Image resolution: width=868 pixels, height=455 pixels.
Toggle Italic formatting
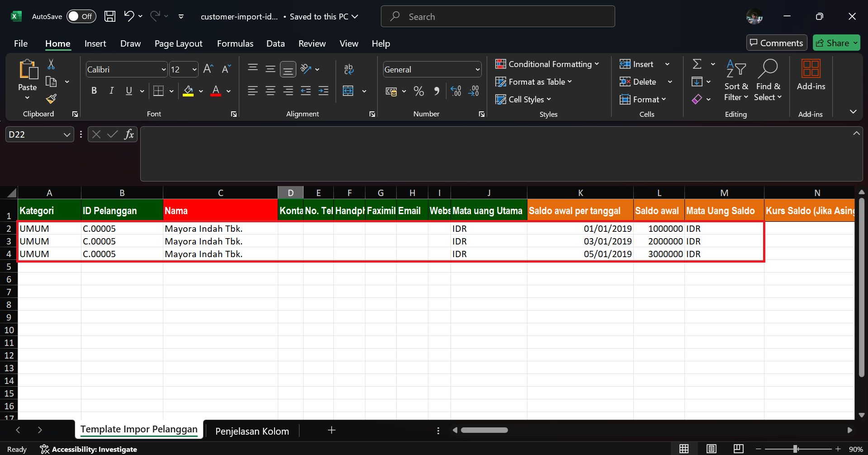pyautogui.click(x=111, y=91)
